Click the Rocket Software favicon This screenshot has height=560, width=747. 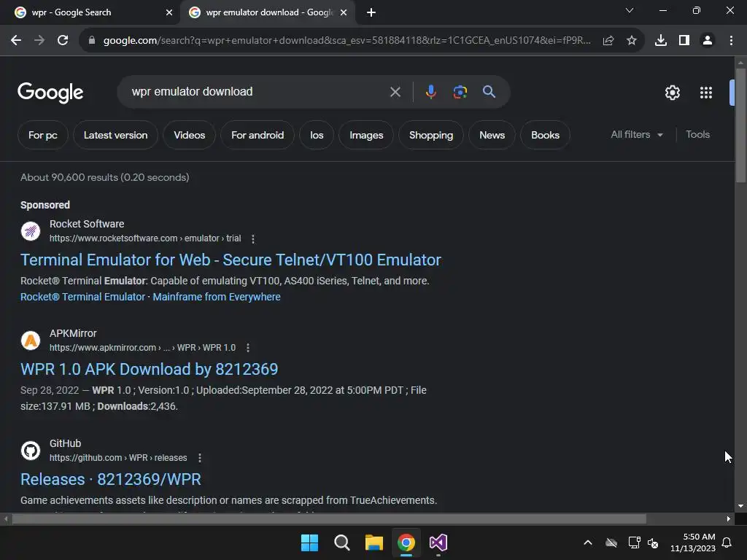pyautogui.click(x=31, y=231)
